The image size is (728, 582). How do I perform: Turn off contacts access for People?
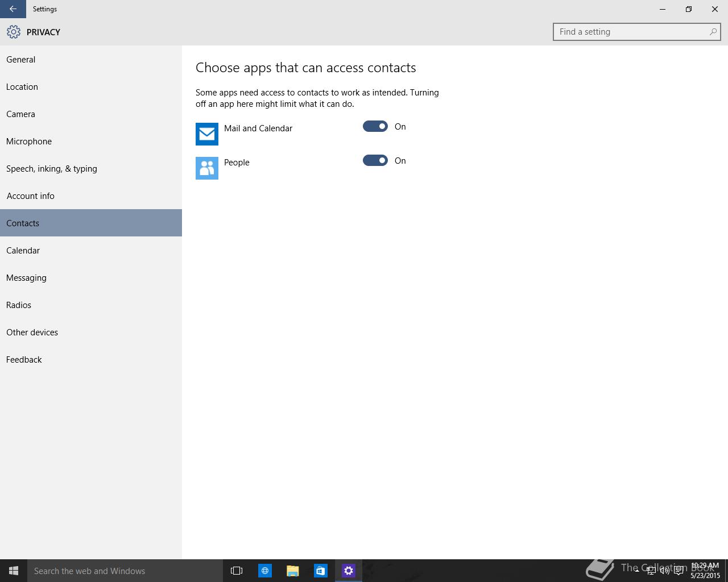point(375,160)
